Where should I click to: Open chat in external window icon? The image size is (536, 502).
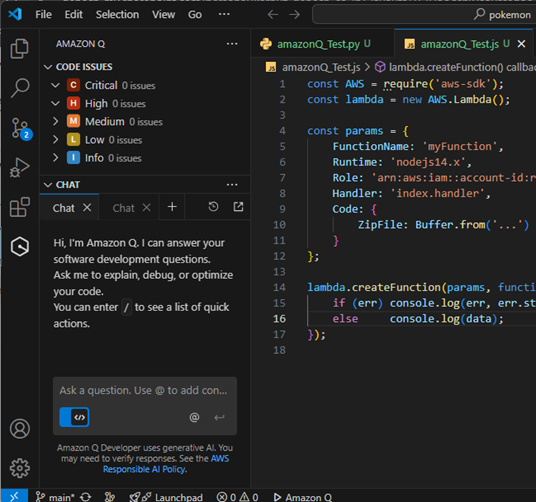coord(238,207)
